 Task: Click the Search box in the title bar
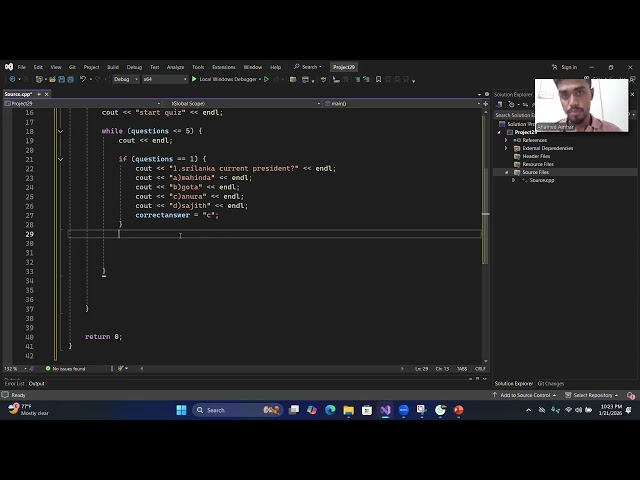pos(307,67)
